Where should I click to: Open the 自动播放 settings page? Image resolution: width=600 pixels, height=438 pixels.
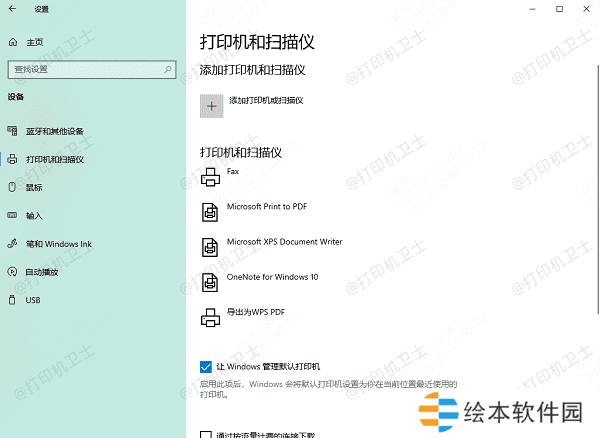coord(42,272)
